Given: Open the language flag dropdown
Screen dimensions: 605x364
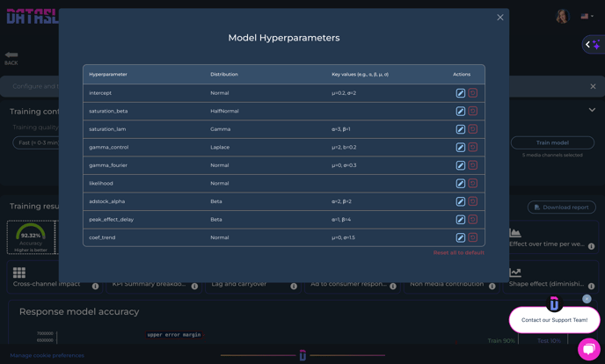Looking at the screenshot, I should 587,16.
